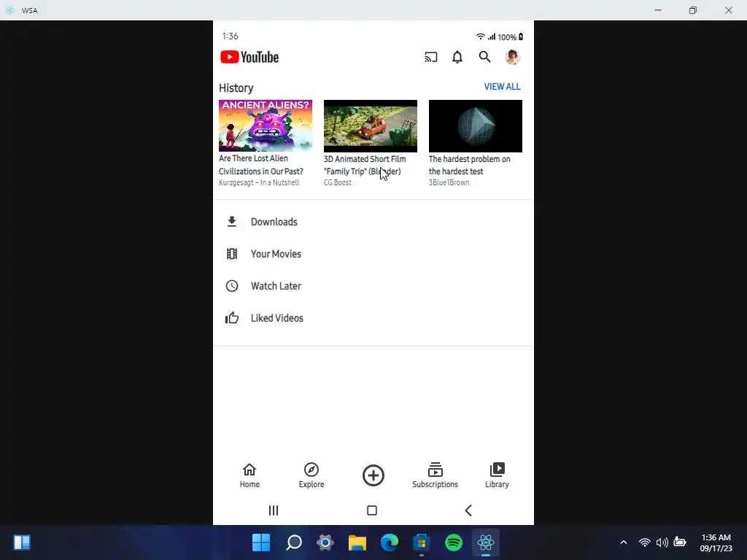The height and width of the screenshot is (560, 747).
Task: Open the Cast to device icon
Action: coord(430,57)
